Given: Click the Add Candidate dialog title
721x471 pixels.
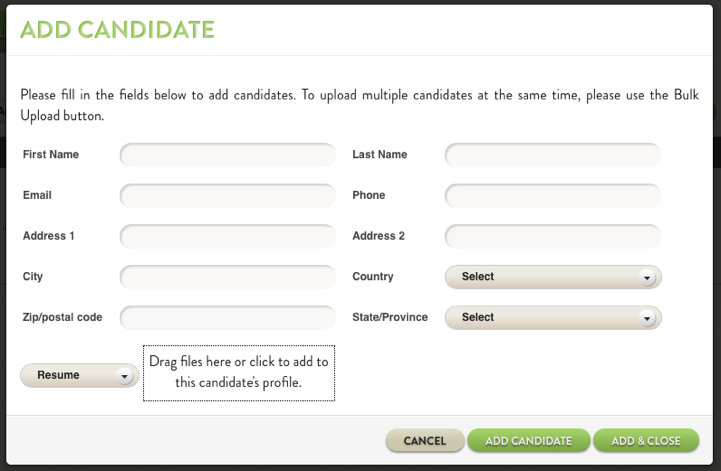Looking at the screenshot, I should (x=117, y=30).
